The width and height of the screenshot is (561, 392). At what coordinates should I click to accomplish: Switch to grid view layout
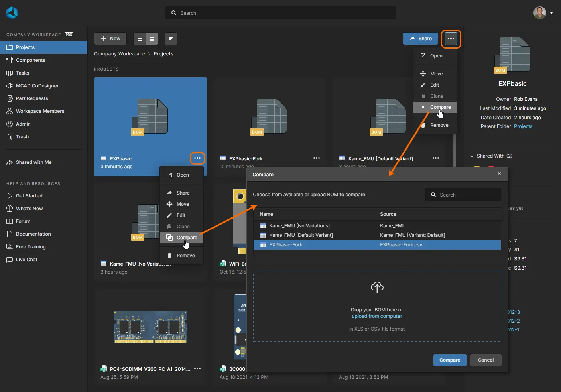coord(152,39)
